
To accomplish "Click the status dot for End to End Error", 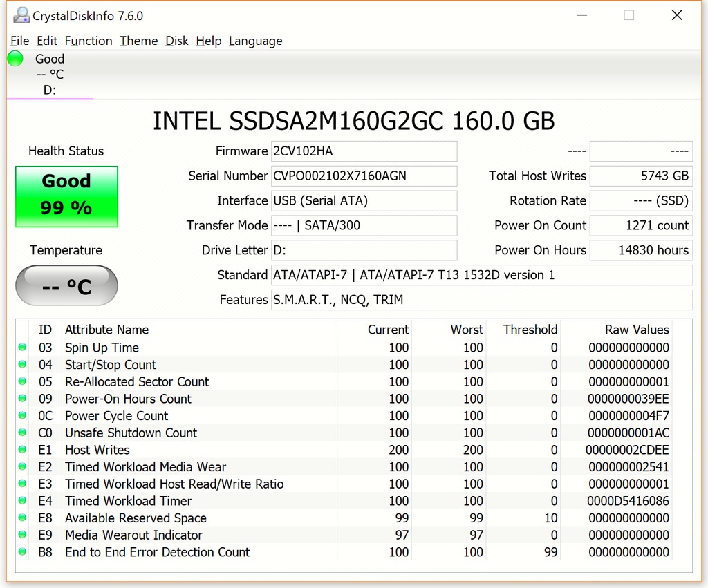I will click(x=22, y=551).
